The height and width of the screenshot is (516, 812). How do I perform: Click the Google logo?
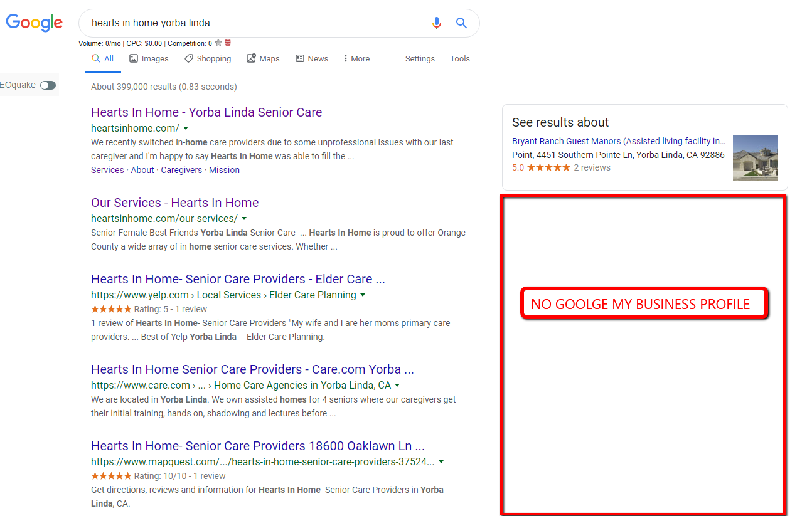pos(35,23)
